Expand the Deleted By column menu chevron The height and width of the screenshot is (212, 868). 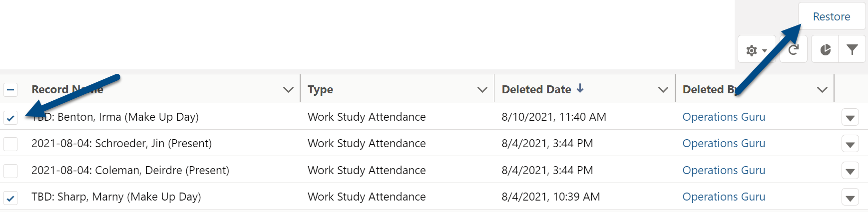(x=822, y=90)
